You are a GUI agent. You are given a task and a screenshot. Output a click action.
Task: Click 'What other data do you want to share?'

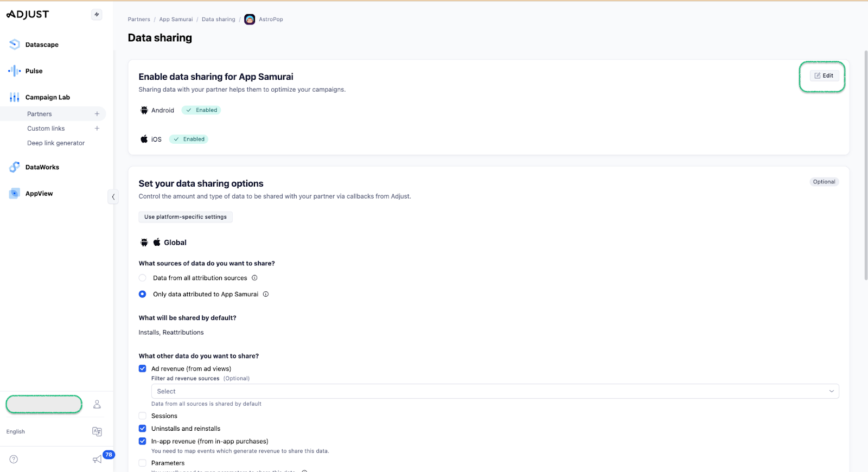(x=199, y=356)
